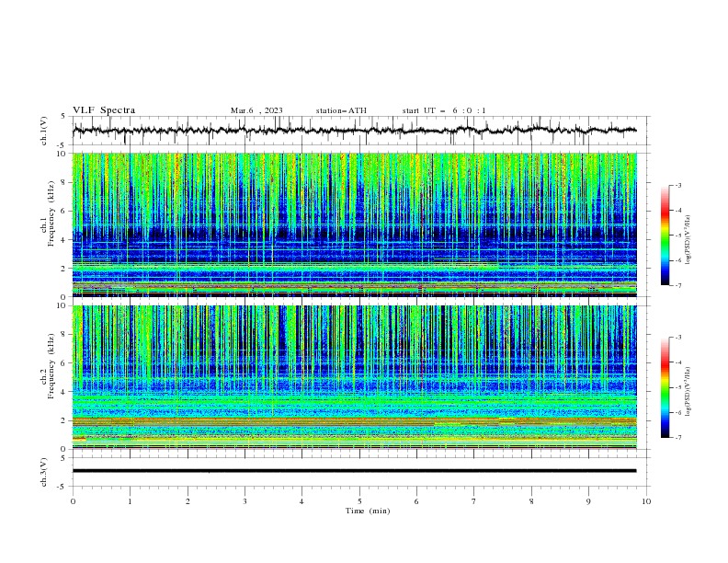Click the "Time (min)" axis label
Viewport: 728px width, 563px height.
pos(368,511)
